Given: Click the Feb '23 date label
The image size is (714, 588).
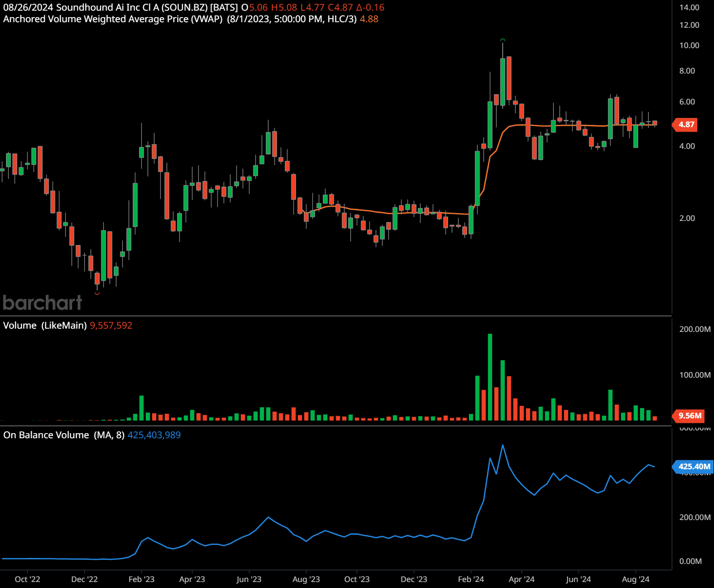Looking at the screenshot, I should pyautogui.click(x=142, y=579).
